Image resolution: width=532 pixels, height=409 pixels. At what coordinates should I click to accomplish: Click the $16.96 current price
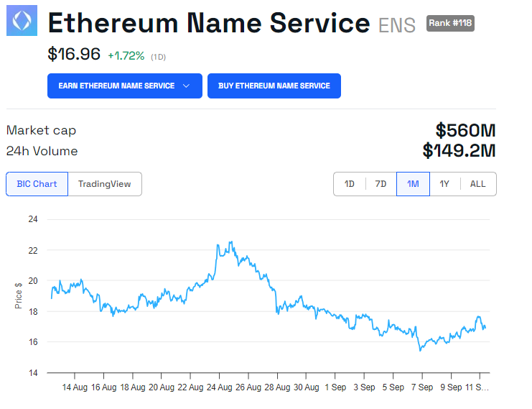coord(74,54)
